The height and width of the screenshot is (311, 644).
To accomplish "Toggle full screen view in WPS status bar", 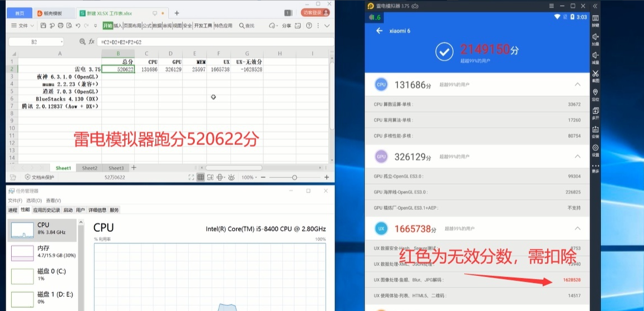I will (191, 177).
